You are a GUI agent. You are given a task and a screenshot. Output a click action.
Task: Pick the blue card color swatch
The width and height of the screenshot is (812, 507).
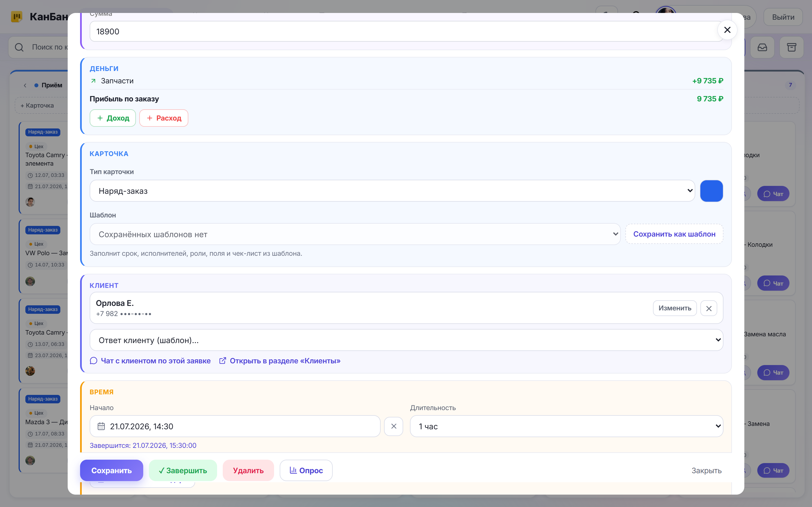[x=711, y=191]
